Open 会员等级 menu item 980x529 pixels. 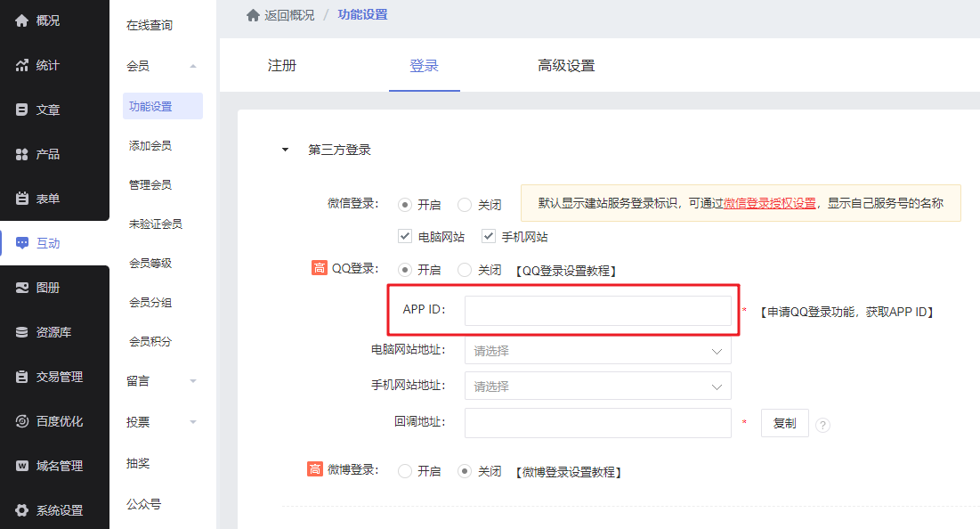[x=150, y=264]
